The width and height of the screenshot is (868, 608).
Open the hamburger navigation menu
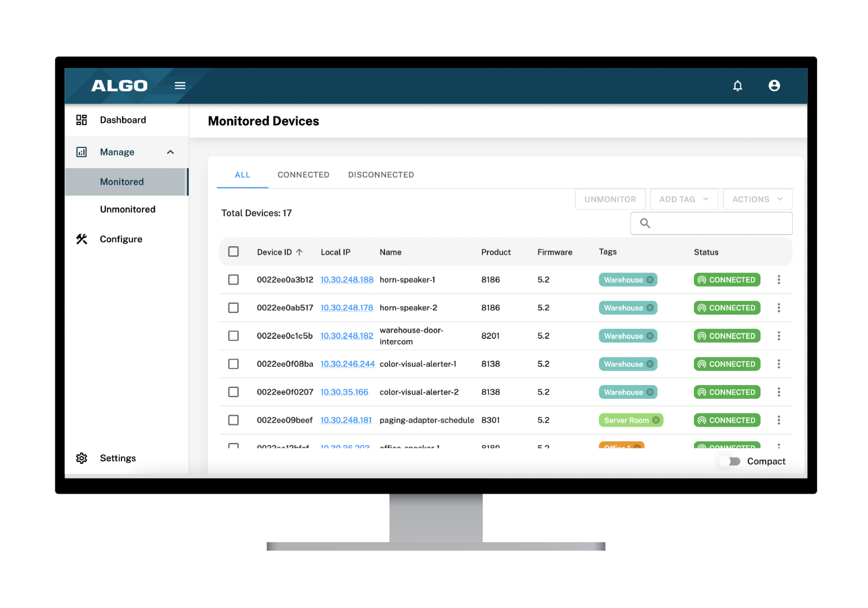[x=180, y=85]
